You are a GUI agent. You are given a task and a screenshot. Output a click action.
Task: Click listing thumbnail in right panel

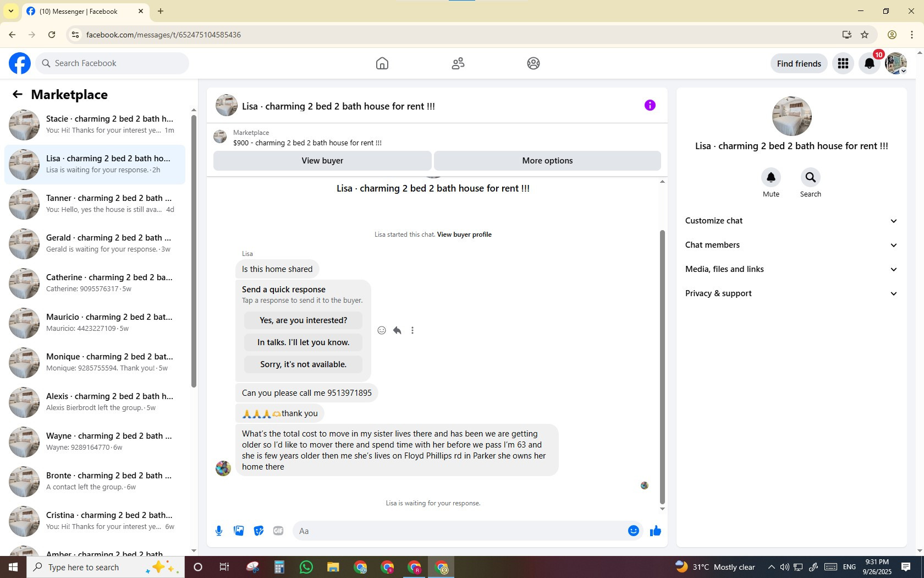[x=791, y=116]
